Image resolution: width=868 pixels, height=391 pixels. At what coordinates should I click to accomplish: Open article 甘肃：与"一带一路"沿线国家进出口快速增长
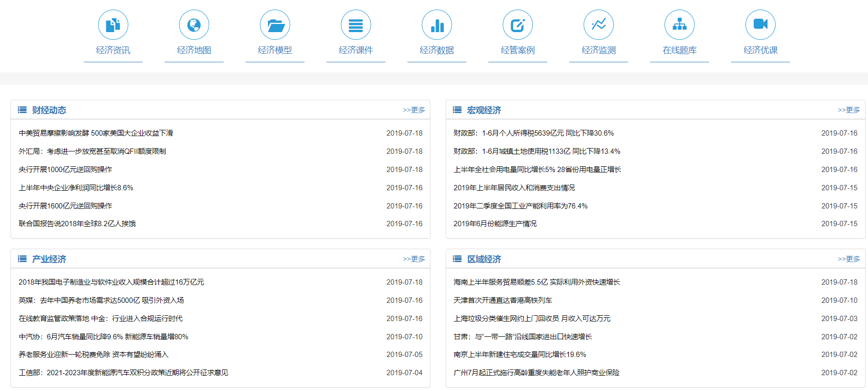coord(523,337)
